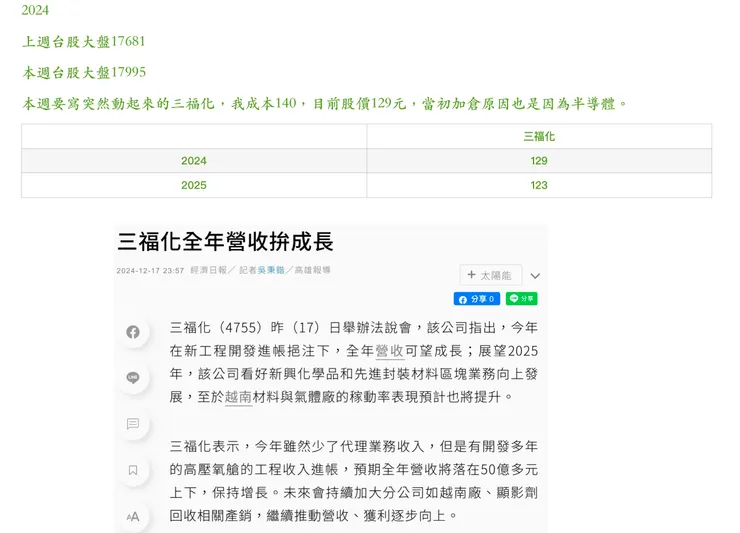Click the blue Facebook 分享 0 button

coord(477,299)
